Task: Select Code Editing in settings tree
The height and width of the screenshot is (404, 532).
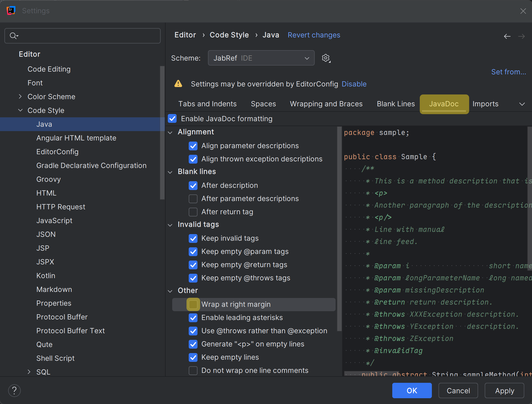Action: pyautogui.click(x=49, y=69)
